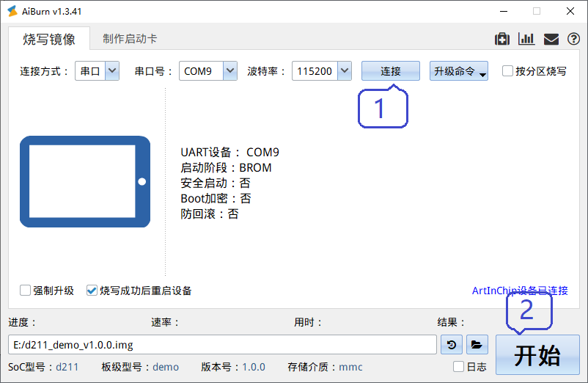The width and height of the screenshot is (588, 383).
Task: Click the tablet device illustration
Action: (84, 181)
